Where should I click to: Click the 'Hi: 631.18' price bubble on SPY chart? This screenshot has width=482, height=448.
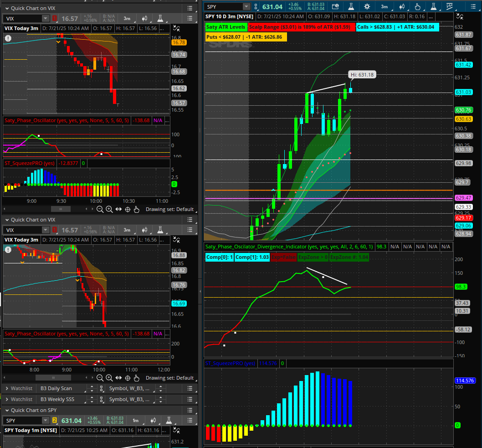(362, 75)
